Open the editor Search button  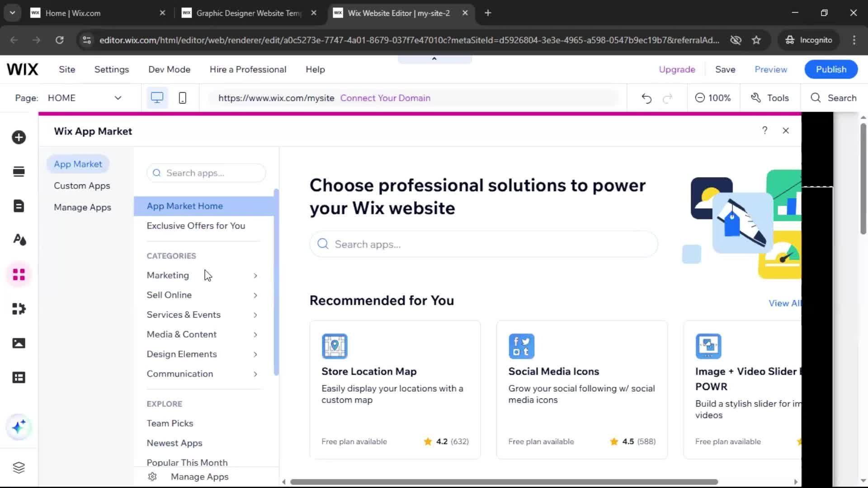coord(834,98)
